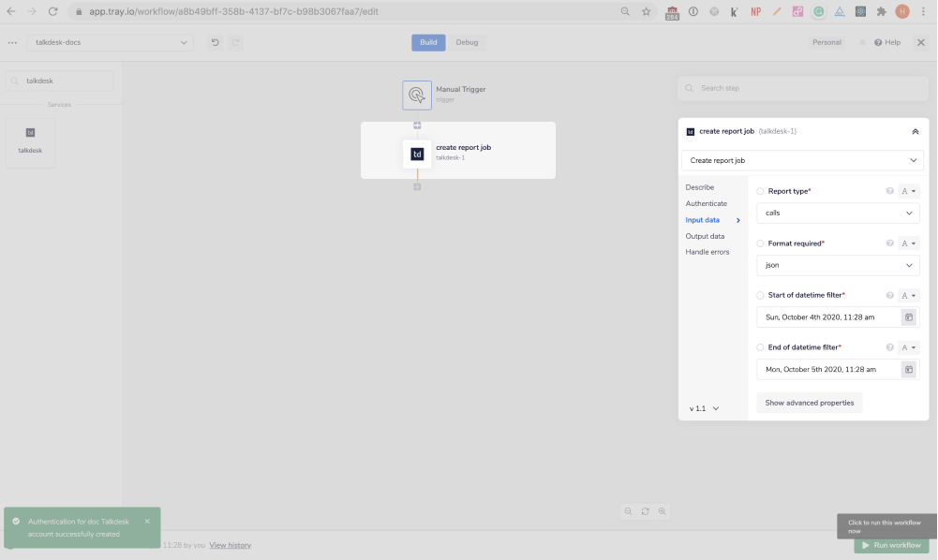Open the calendar picker for start datetime

pos(907,317)
